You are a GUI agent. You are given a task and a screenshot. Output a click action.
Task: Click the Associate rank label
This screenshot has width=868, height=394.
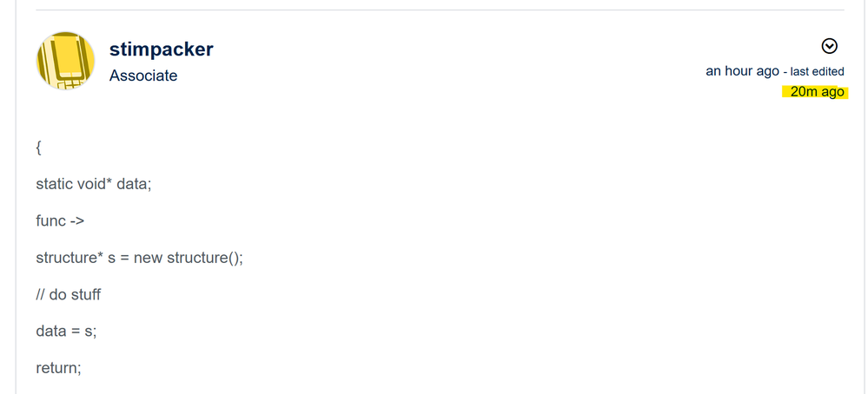pyautogui.click(x=143, y=76)
